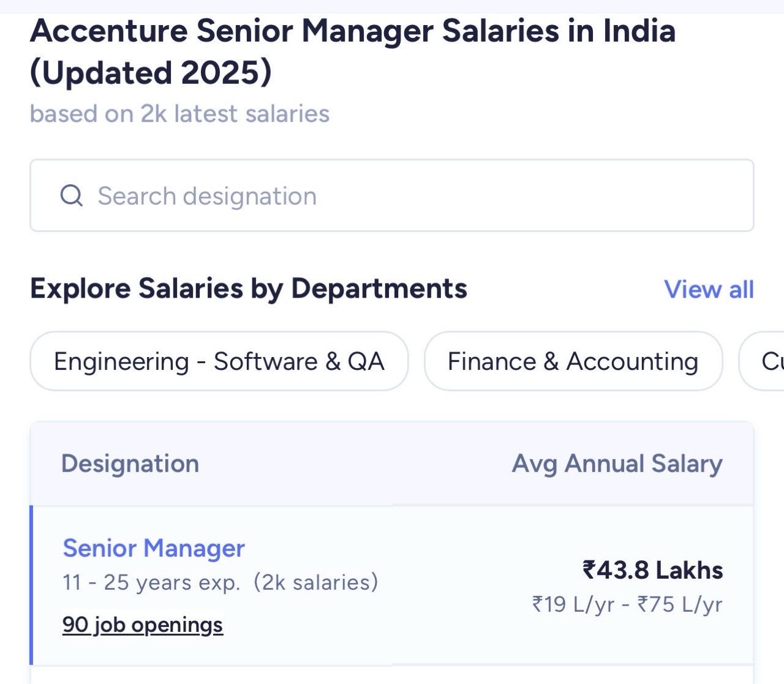The width and height of the screenshot is (784, 684).
Task: Open the Senior Manager designation link
Action: pyautogui.click(x=154, y=548)
